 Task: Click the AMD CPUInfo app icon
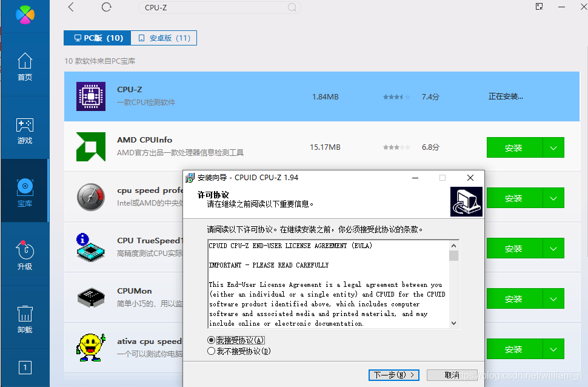91,147
